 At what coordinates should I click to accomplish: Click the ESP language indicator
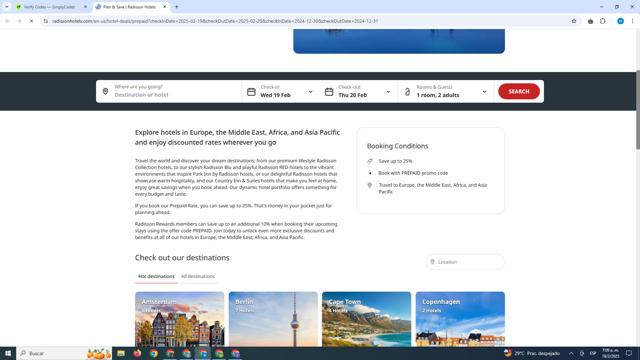click(593, 353)
